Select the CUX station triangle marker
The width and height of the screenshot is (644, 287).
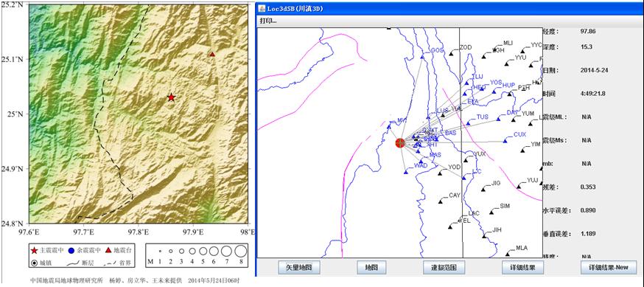(x=505, y=141)
